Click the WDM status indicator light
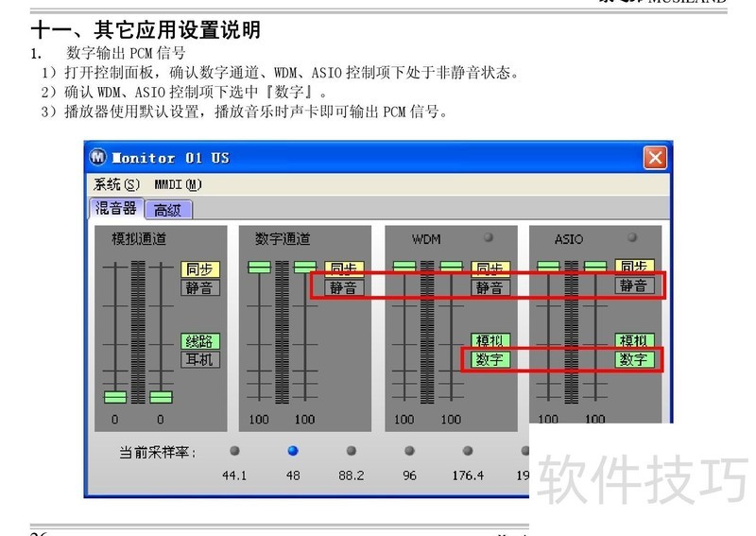Image resolution: width=756 pixels, height=536 pixels. point(489,237)
